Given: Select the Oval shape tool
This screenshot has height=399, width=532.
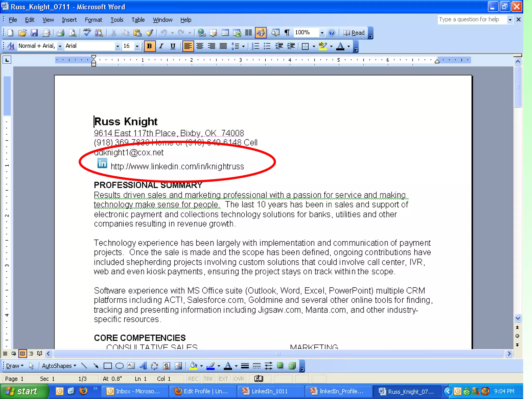Looking at the screenshot, I should pyautogui.click(x=119, y=366).
